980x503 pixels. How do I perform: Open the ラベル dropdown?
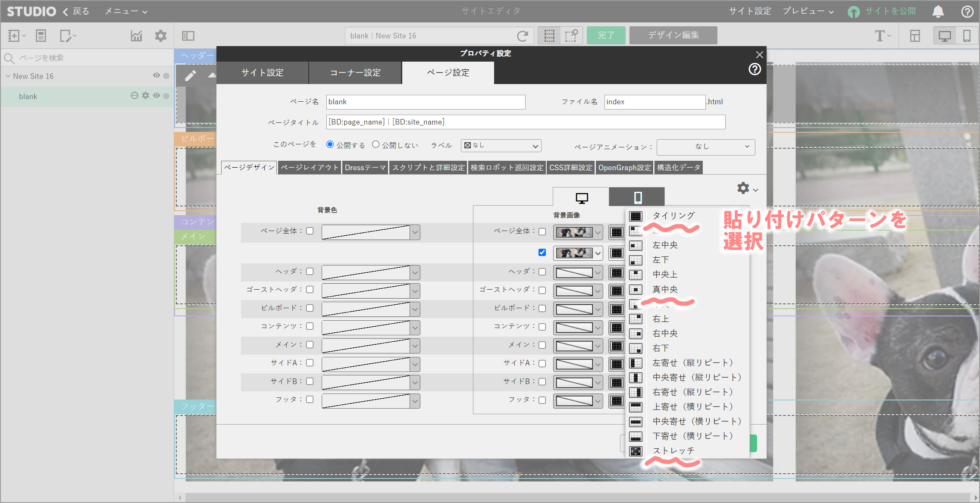click(x=501, y=146)
